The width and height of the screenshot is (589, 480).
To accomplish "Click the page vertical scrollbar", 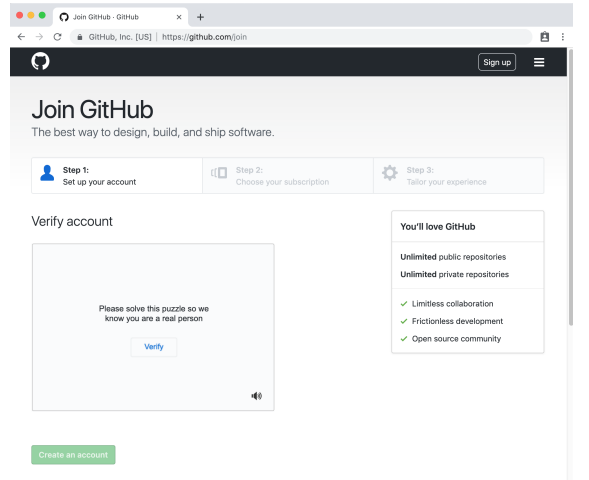I will point(571,188).
